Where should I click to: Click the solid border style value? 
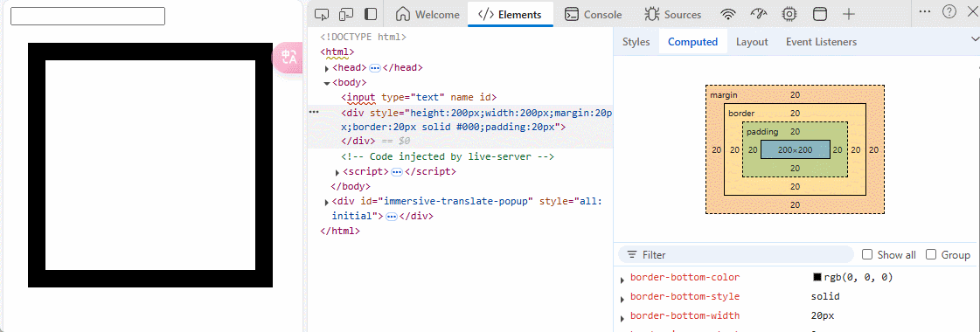coord(825,296)
